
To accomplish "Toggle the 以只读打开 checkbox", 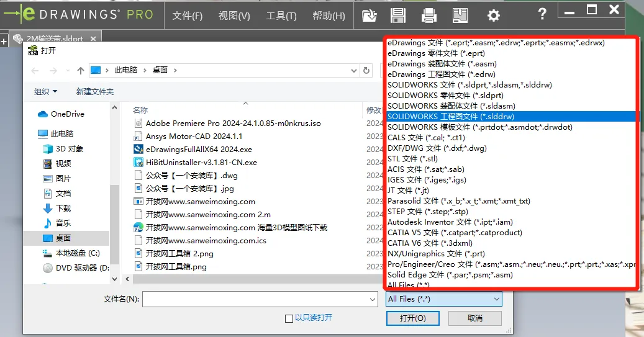I will coord(289,318).
